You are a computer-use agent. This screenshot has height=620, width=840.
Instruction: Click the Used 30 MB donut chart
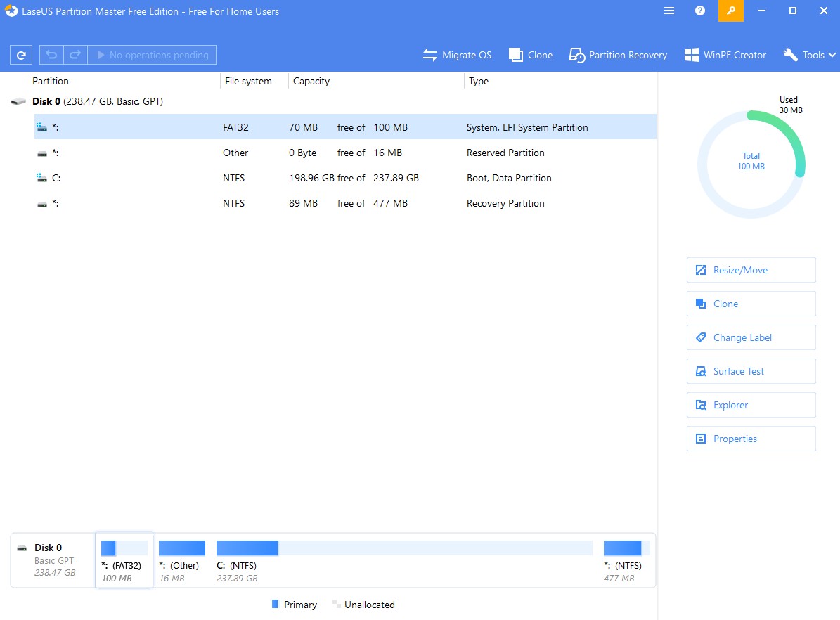click(751, 164)
